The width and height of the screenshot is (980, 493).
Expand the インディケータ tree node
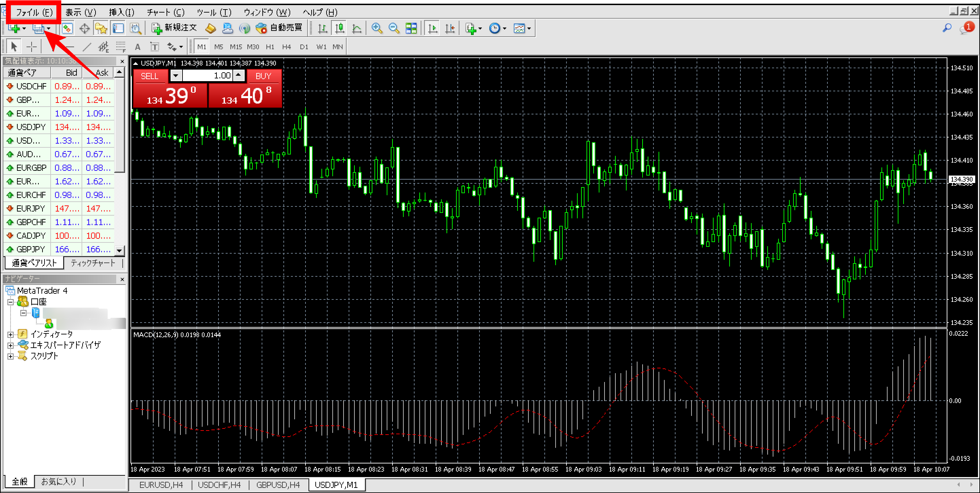tap(11, 334)
